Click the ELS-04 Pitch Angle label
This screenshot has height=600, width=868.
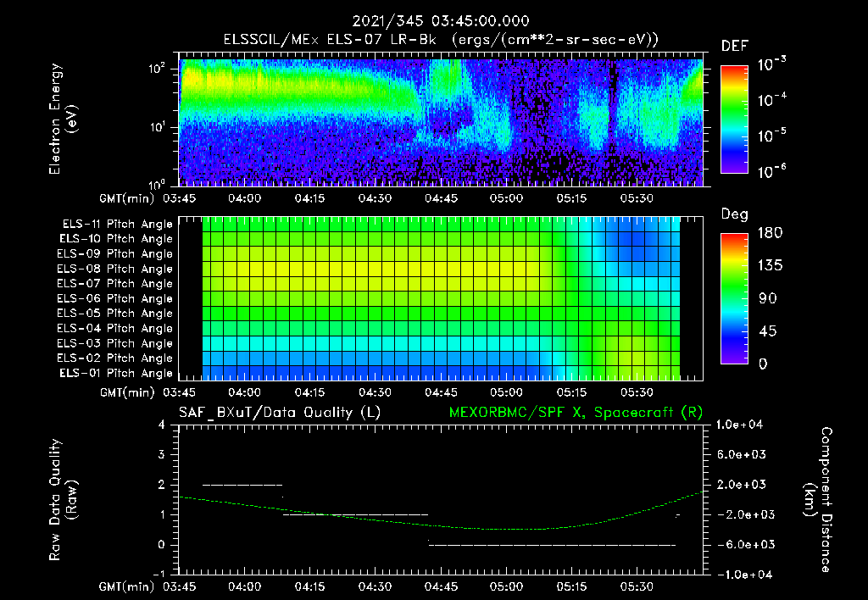point(114,328)
